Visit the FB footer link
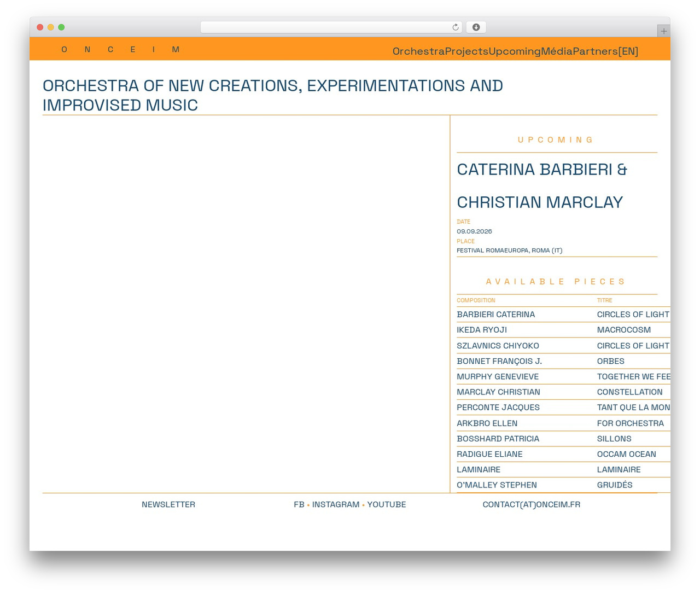The height and width of the screenshot is (593, 700). tap(299, 504)
